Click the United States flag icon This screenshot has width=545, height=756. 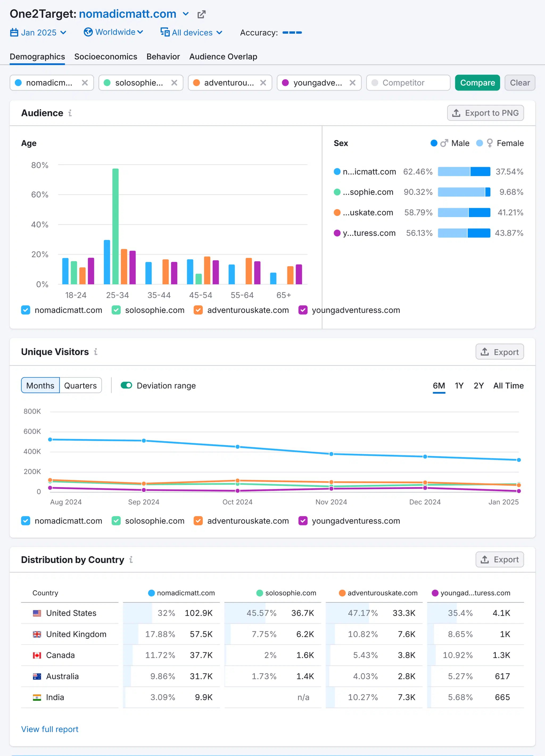37,613
